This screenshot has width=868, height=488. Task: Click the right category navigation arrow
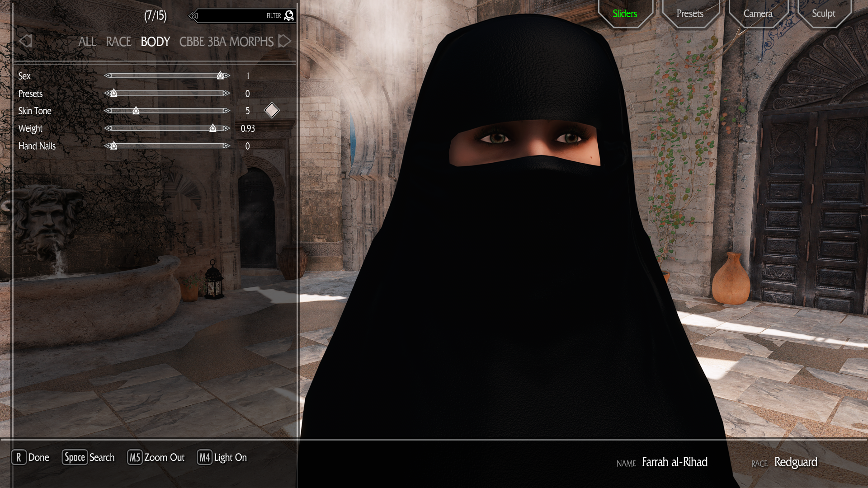(284, 41)
